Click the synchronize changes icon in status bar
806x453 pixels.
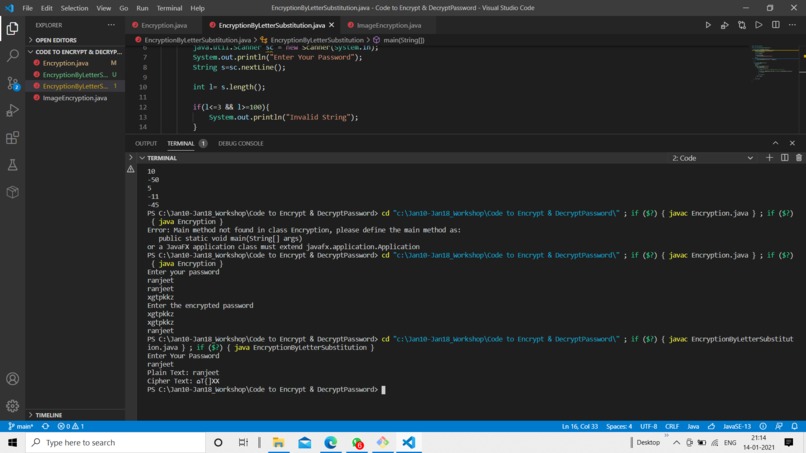point(46,426)
